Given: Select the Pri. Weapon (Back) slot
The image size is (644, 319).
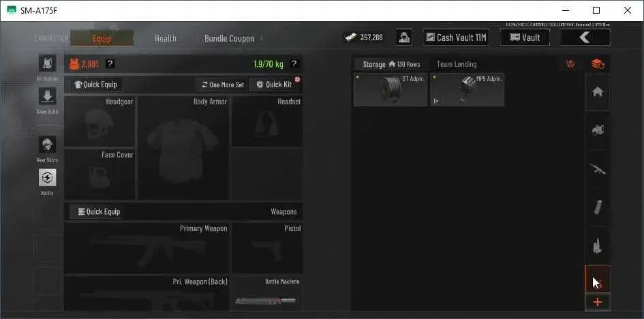Looking at the screenshot, I should (147, 293).
